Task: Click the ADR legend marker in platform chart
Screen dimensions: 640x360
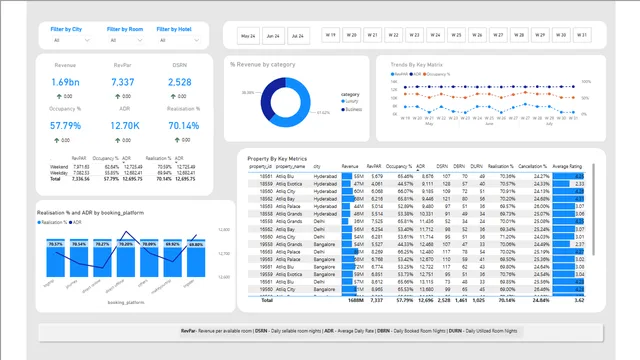Action: pyautogui.click(x=71, y=222)
